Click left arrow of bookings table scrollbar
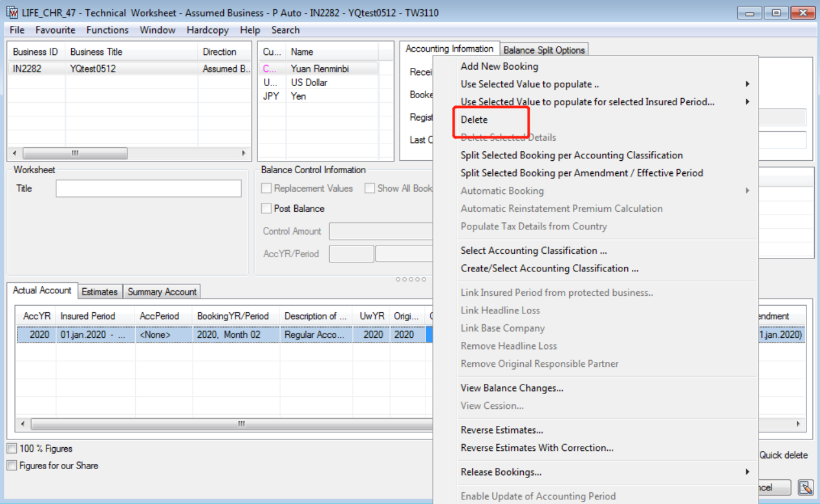 pyautogui.click(x=23, y=424)
